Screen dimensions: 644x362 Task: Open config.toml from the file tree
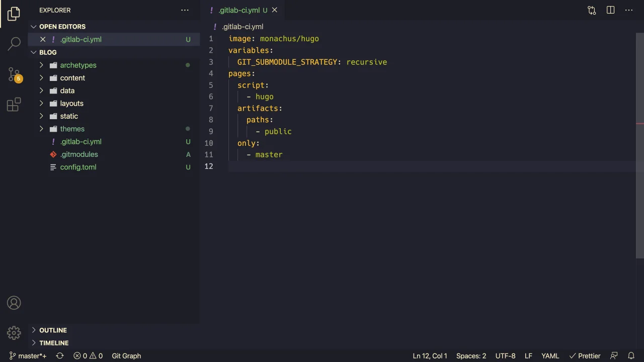click(78, 167)
